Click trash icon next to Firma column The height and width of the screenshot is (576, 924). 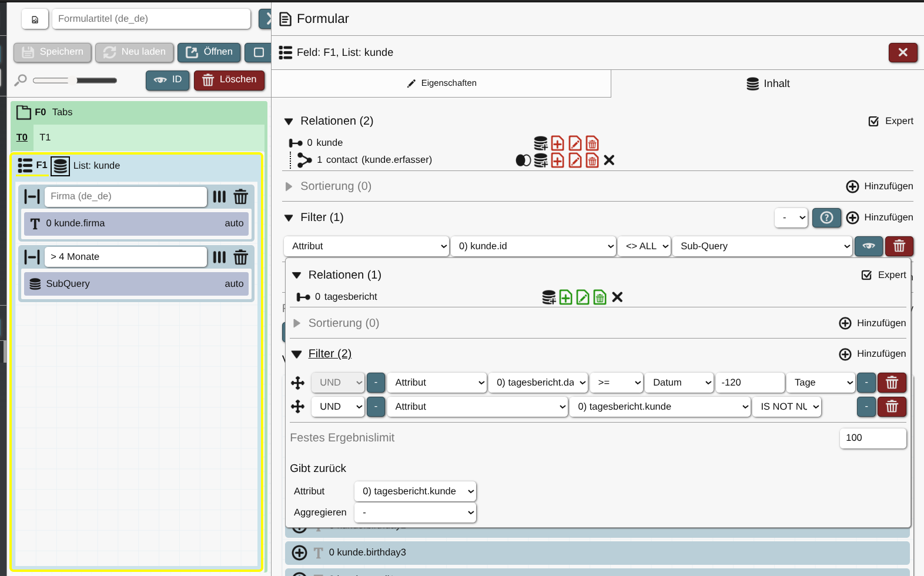(240, 197)
